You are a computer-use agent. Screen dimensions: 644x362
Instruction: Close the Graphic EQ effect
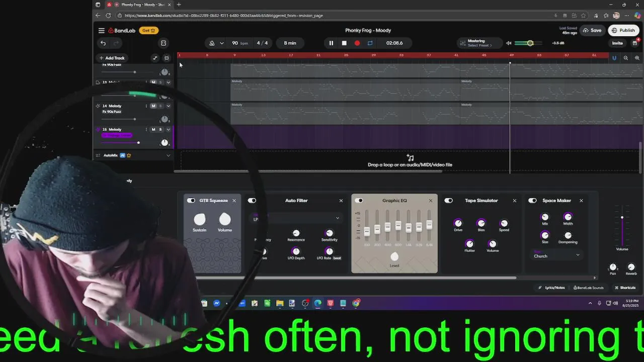[431, 201]
